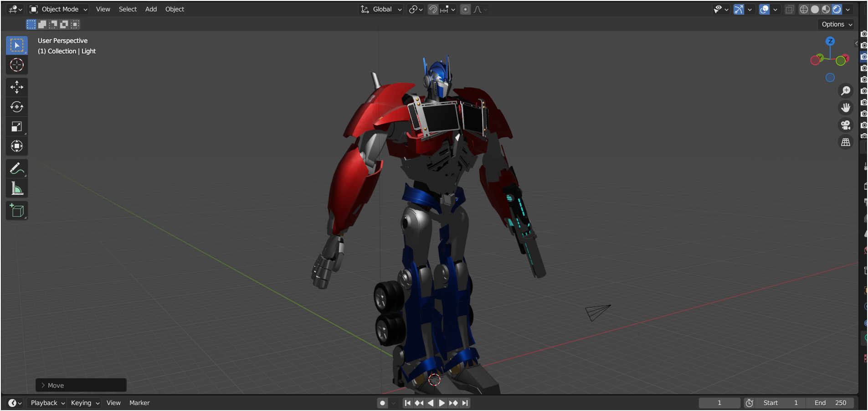Jump to first frame
This screenshot has width=868, height=411.
tap(408, 403)
